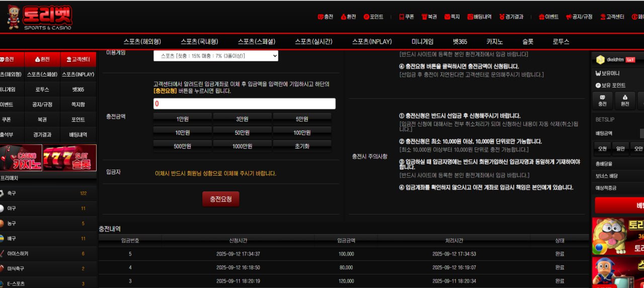Click the 충전 icon in top header
Image resolution: width=644 pixels, height=288 pixels.
tap(320, 17)
